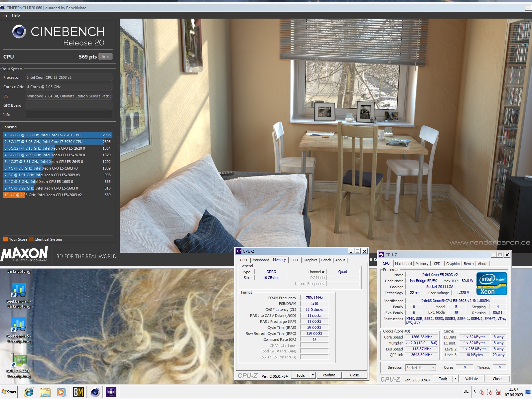The height and width of the screenshot is (399, 532).
Task: Open Bench tab in right CPU-Z window
Action: [x=469, y=264]
